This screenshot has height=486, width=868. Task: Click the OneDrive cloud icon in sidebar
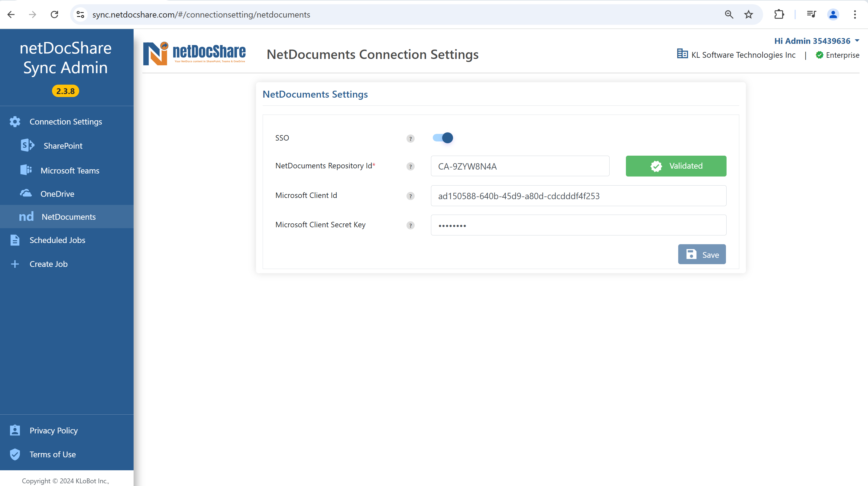(26, 193)
